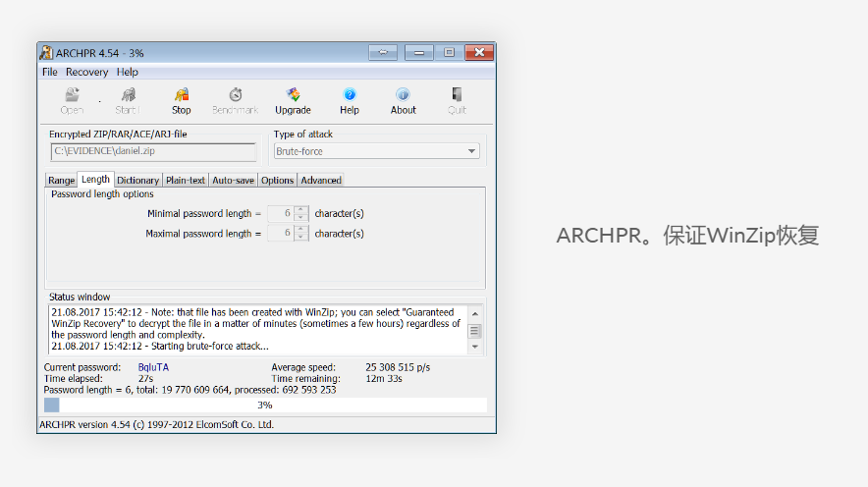Open the Plain-text tab
The width and height of the screenshot is (868, 487).
186,180
